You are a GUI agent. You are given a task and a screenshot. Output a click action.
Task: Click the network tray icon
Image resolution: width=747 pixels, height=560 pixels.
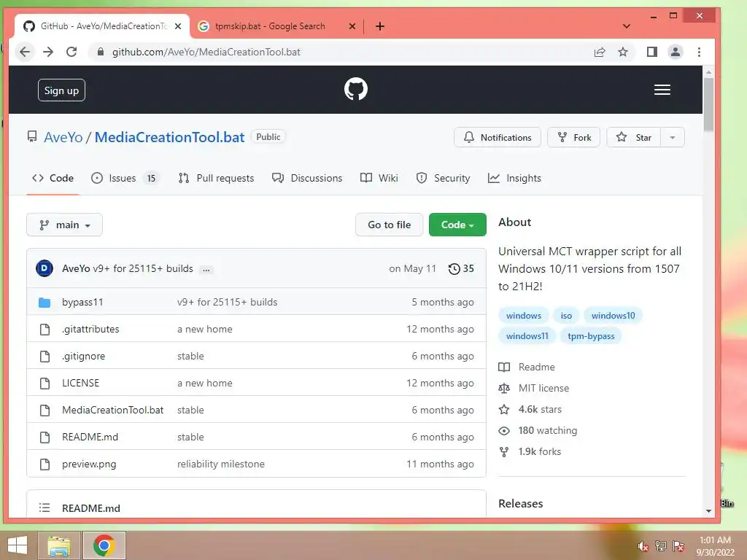[x=661, y=546]
